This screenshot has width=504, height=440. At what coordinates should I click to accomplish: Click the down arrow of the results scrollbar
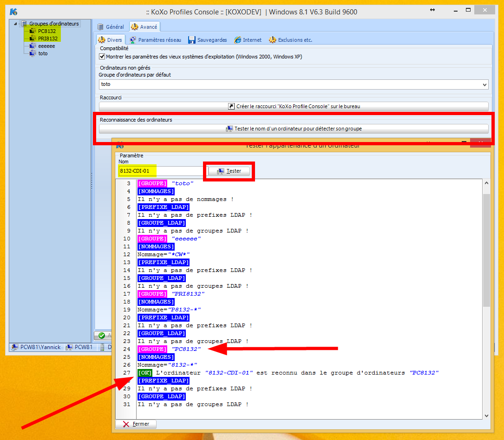[x=486, y=415]
